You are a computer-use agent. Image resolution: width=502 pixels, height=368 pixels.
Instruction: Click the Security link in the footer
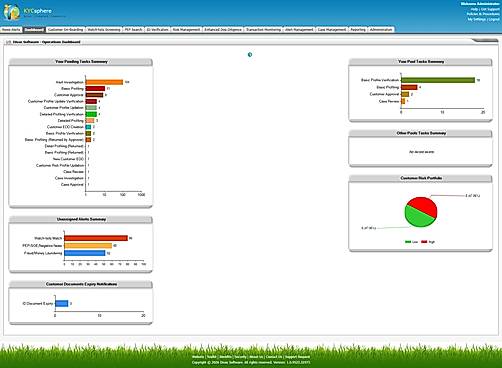(240, 357)
